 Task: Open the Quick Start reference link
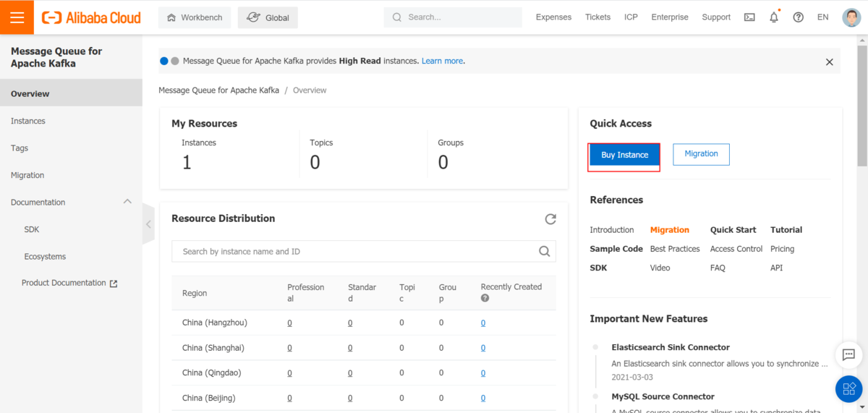pos(733,230)
